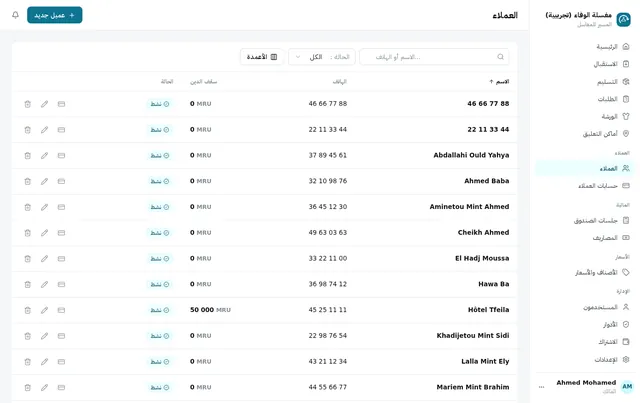Click the AM user avatar
The width and height of the screenshot is (640, 403).
pos(627,386)
